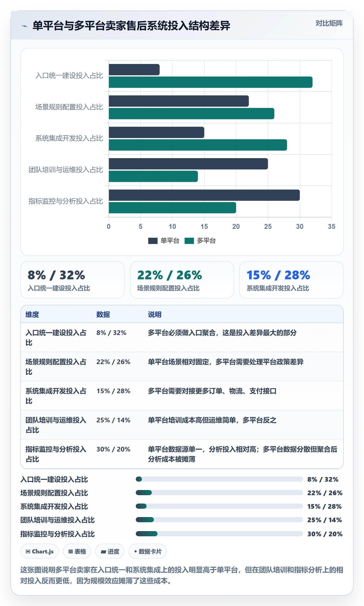364x606 pixels.
Task: Click the 对比矩阵 label in the header
Action: [329, 23]
